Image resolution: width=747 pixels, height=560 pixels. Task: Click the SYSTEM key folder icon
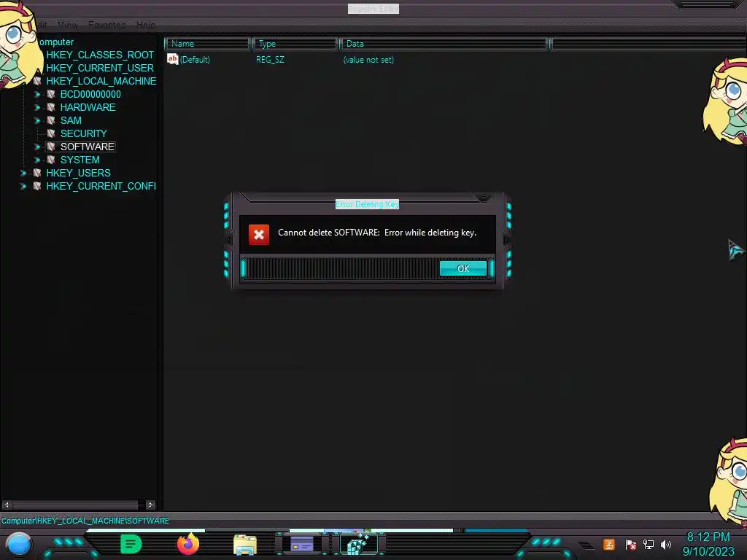pos(51,160)
